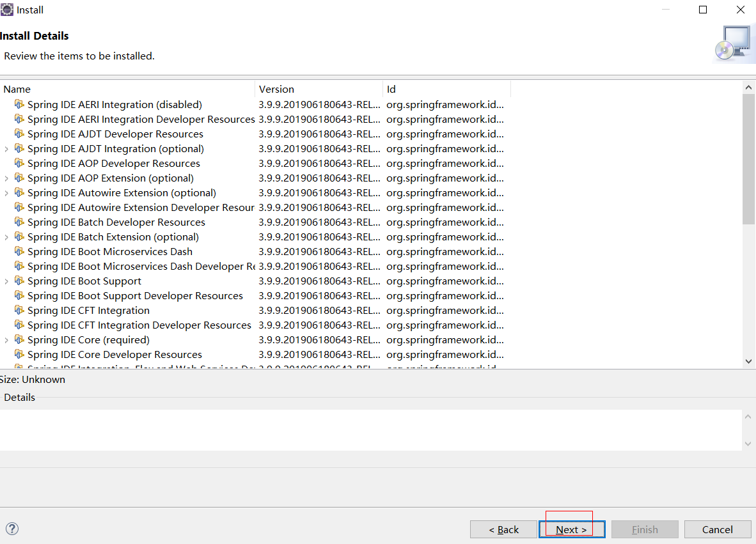Select the Spring IDE Core Developer Resources row
This screenshot has height=544, width=756.
pyautogui.click(x=255, y=354)
